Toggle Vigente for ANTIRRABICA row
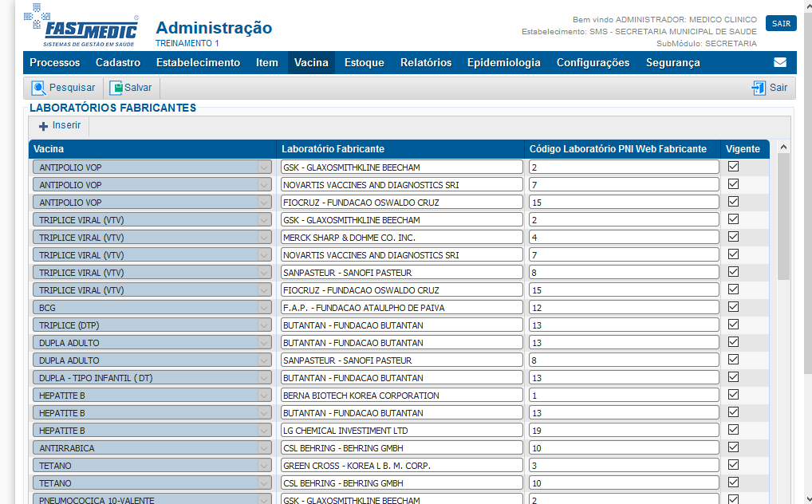This screenshot has height=504, width=812. point(733,447)
